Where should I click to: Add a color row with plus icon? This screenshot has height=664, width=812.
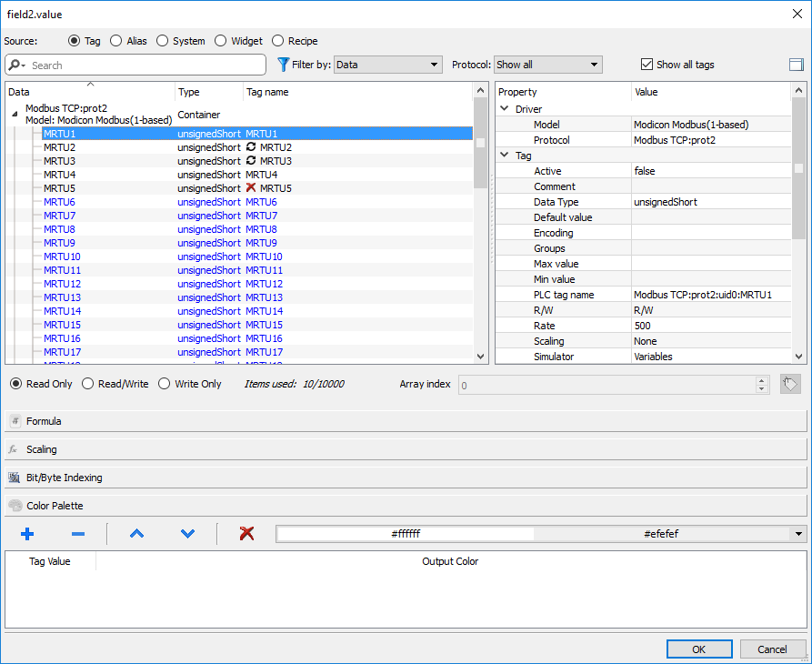(x=27, y=534)
